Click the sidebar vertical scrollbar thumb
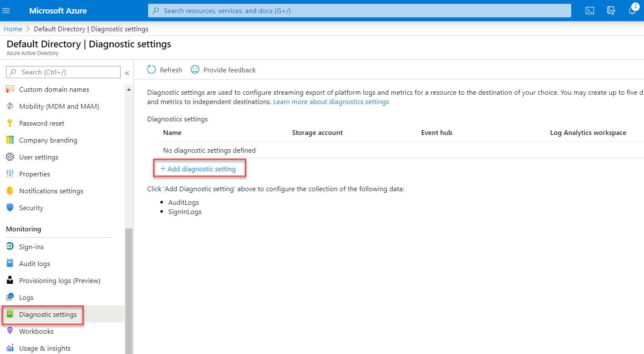Viewport: 644px width, 354px height. tap(129, 291)
